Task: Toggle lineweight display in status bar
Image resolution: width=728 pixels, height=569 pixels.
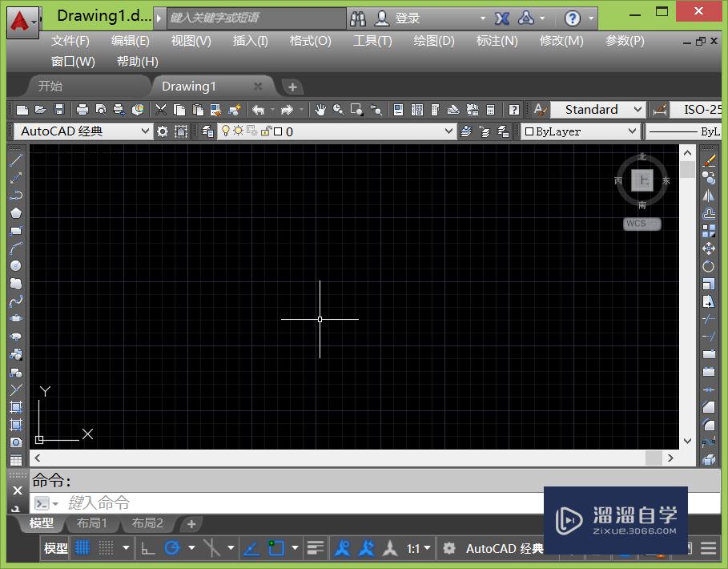Action: (x=316, y=548)
